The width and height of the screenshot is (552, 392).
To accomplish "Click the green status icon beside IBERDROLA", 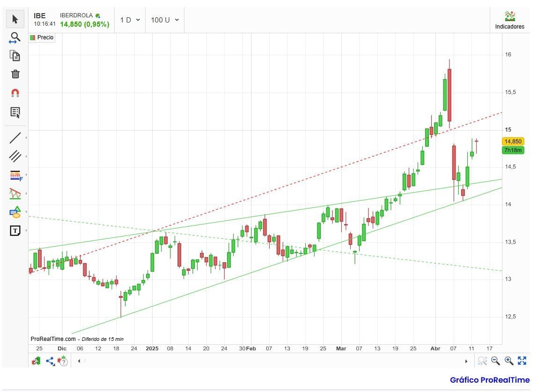I will pos(98,15).
